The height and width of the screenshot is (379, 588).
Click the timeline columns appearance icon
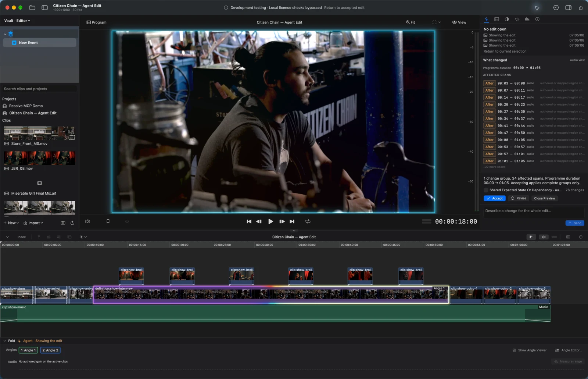(568, 237)
